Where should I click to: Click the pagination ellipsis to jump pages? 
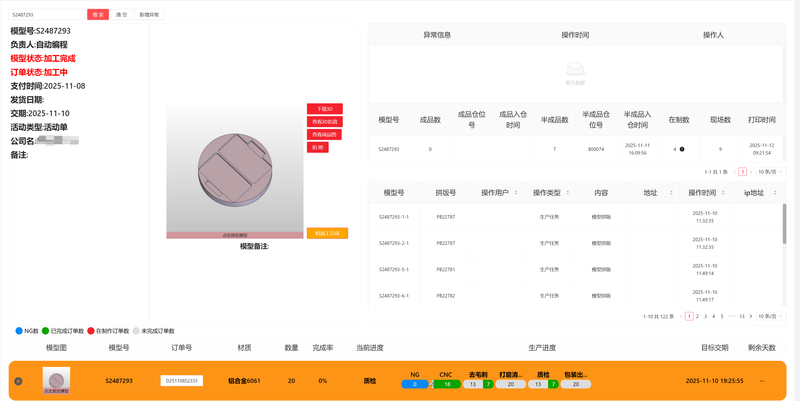(x=732, y=316)
